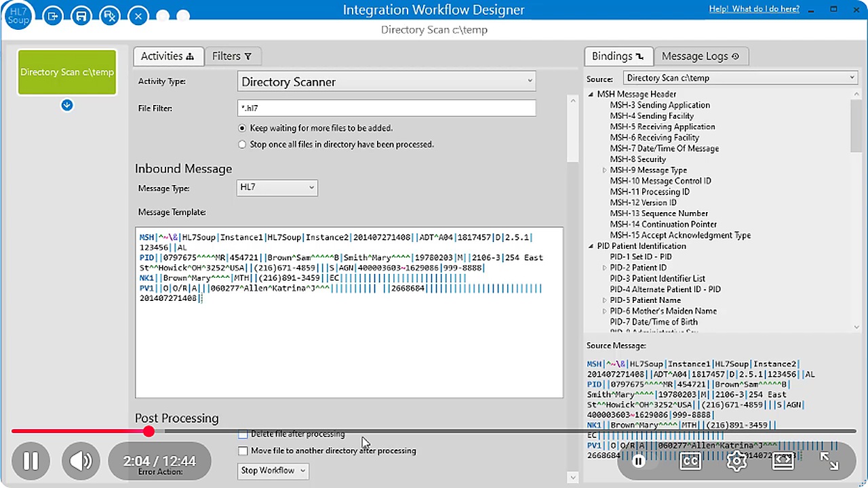This screenshot has width=868, height=488.
Task: Select MSH-6 Receiving Facility in the tree
Action: 654,138
